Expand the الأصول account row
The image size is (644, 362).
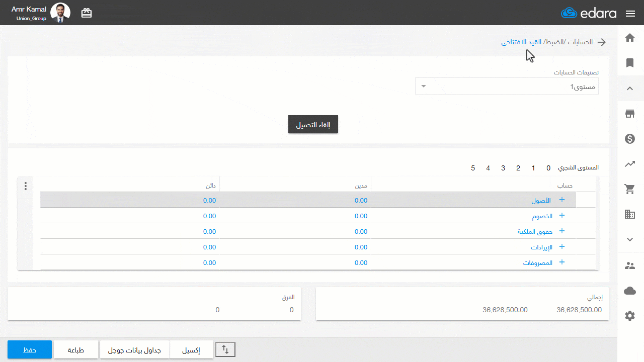[x=562, y=200]
